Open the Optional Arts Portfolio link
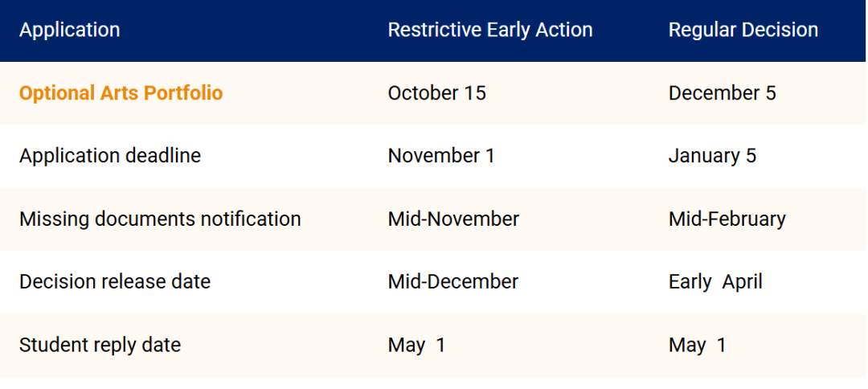 121,93
